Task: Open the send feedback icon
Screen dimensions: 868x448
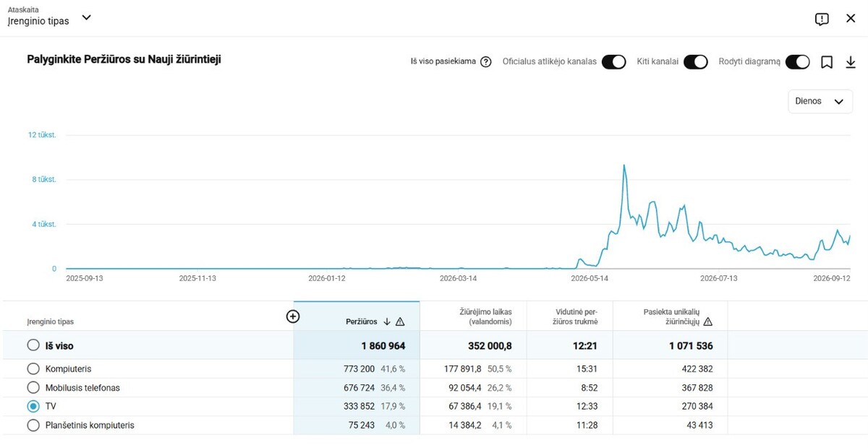Action: [822, 20]
